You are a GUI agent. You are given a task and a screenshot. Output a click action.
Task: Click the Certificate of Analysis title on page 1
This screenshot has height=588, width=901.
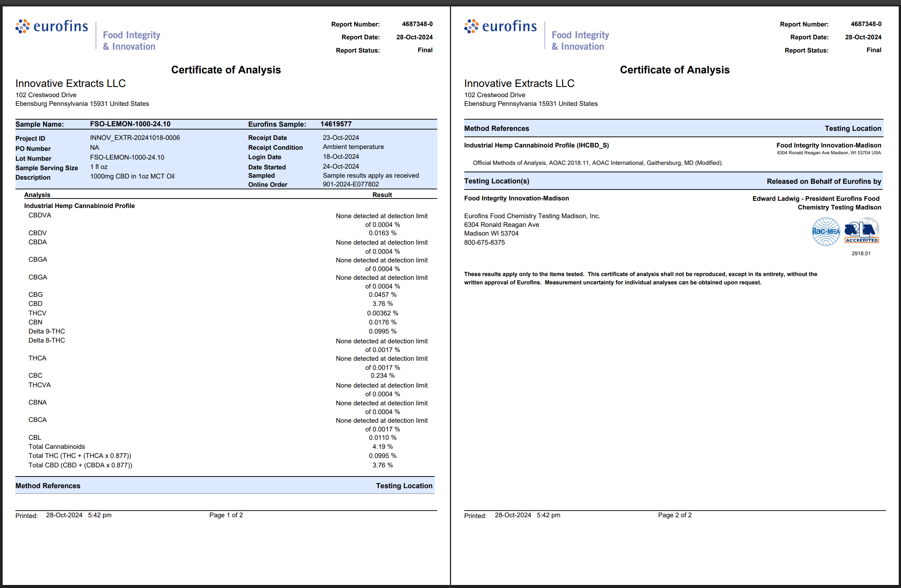226,70
